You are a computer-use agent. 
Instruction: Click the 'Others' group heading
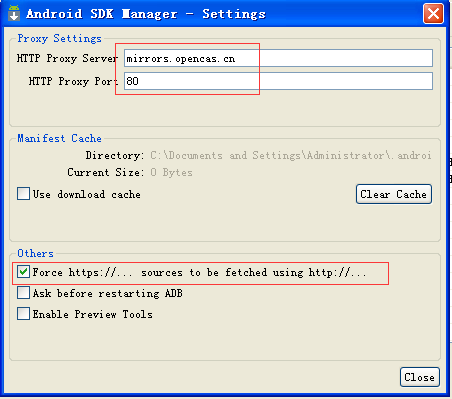35,253
